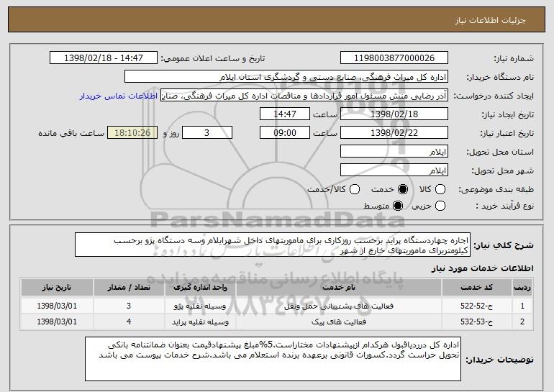Click the validity time field 09:00

pyautogui.click(x=285, y=133)
